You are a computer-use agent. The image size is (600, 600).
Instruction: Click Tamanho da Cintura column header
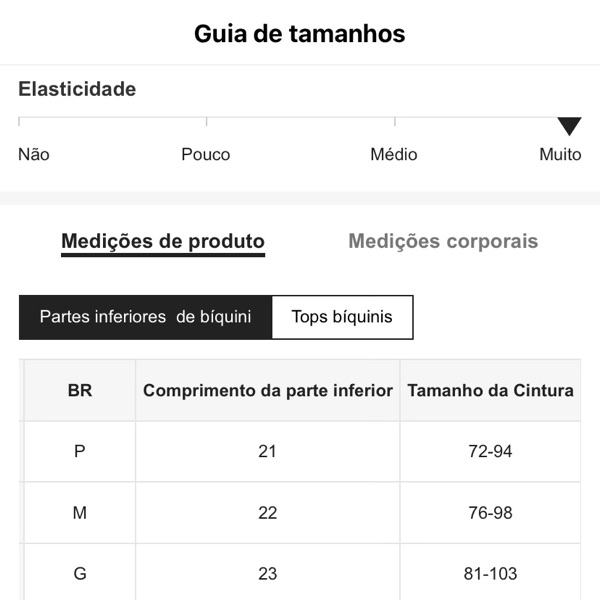490,390
